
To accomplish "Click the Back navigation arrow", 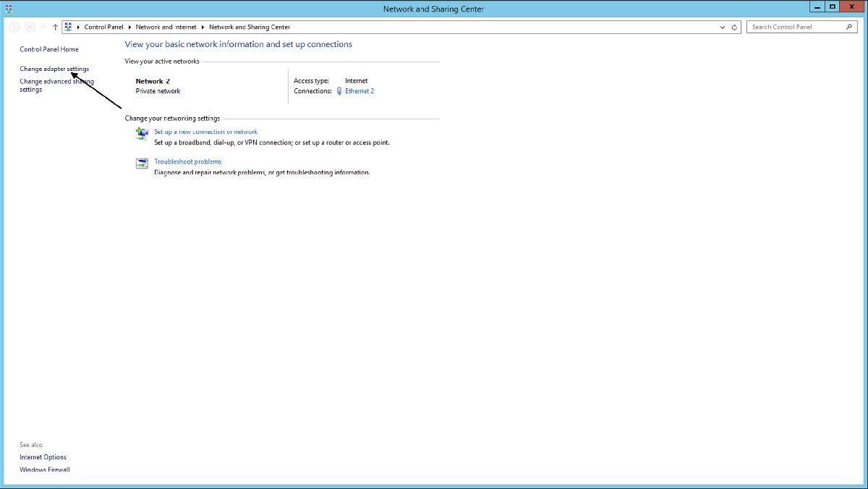I will pos(14,27).
